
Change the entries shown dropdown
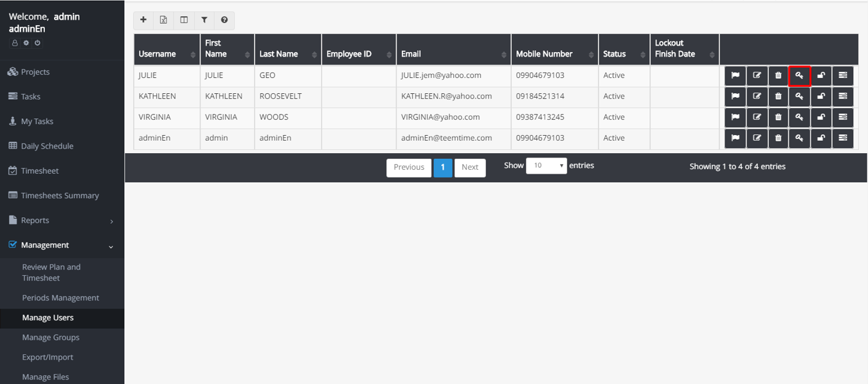547,165
